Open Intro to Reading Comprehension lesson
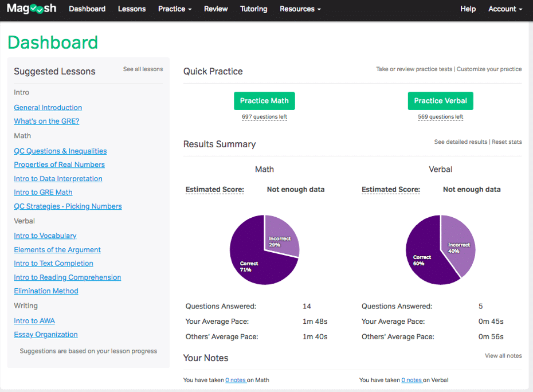Image resolution: width=533 pixels, height=392 pixels. coord(67,277)
